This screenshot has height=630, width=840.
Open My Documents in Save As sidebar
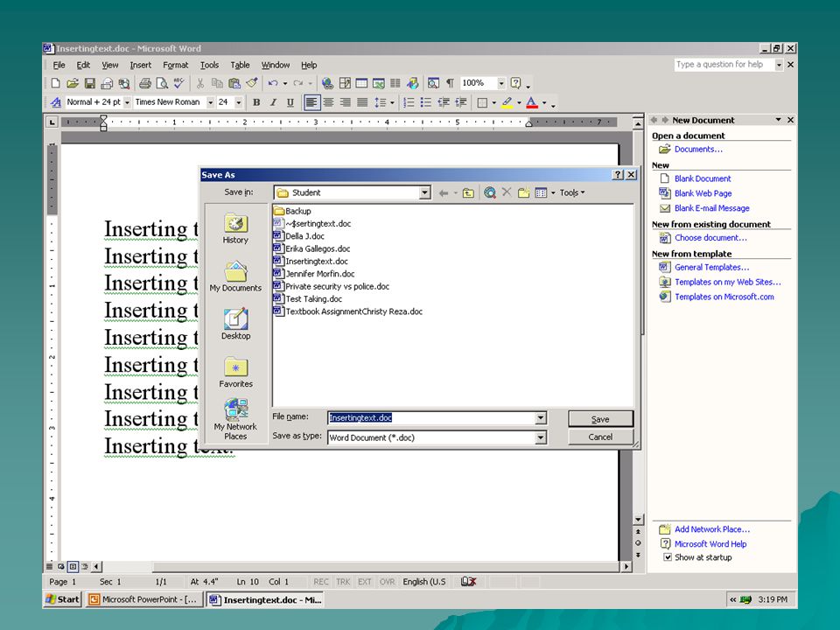click(235, 276)
